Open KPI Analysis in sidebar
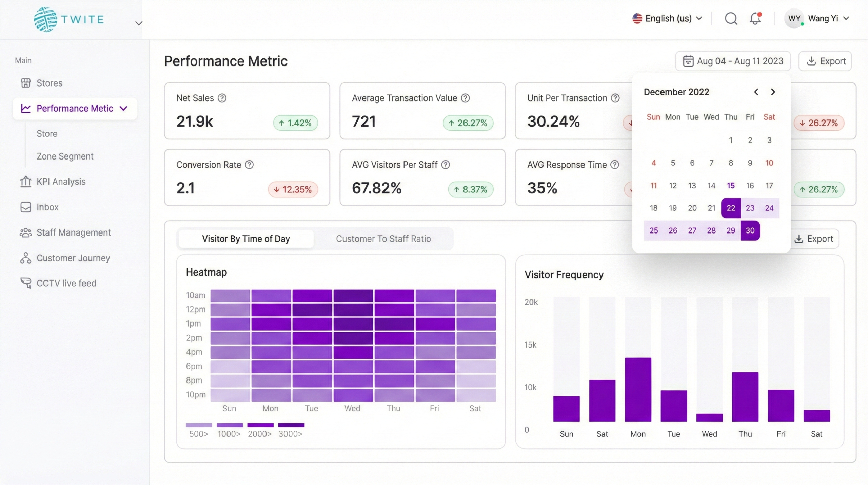The width and height of the screenshot is (868, 485). point(61,182)
